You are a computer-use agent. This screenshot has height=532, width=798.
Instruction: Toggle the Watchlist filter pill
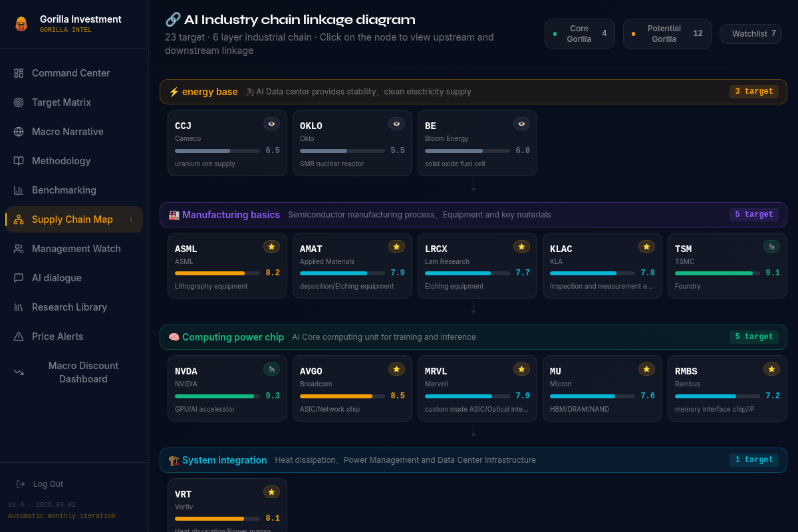[x=751, y=34]
